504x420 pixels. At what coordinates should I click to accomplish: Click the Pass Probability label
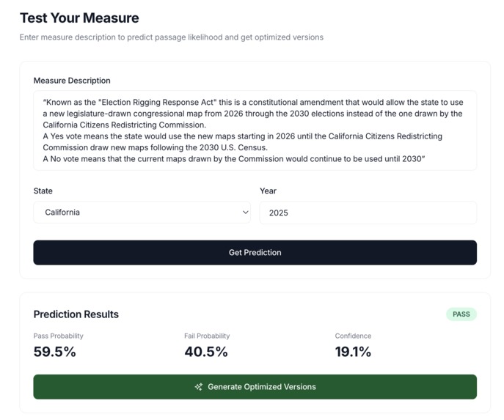point(59,336)
